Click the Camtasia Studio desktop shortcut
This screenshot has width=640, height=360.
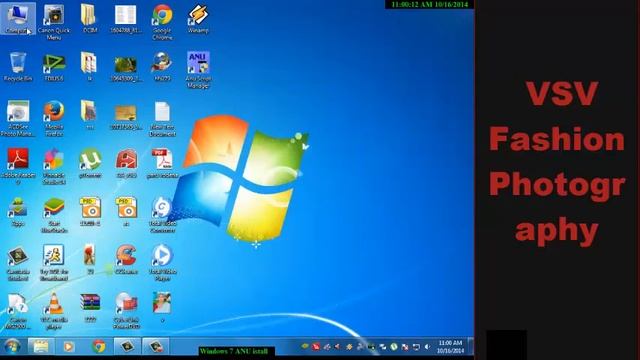click(18, 262)
